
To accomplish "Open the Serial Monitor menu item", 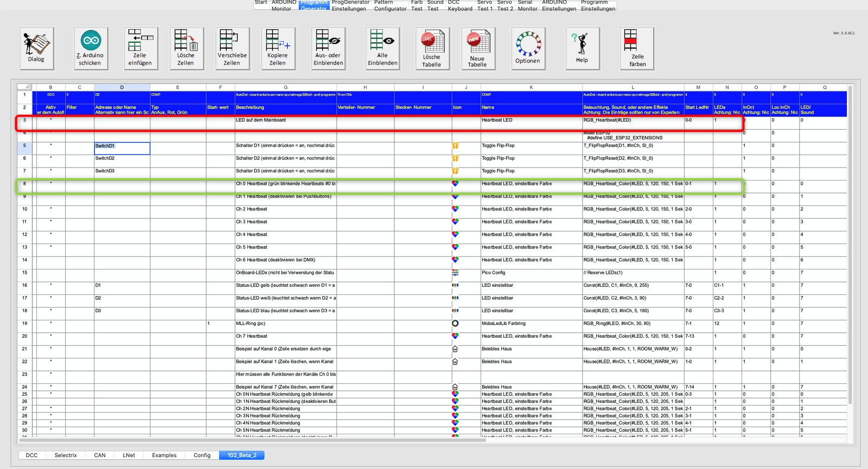I will (x=527, y=5).
